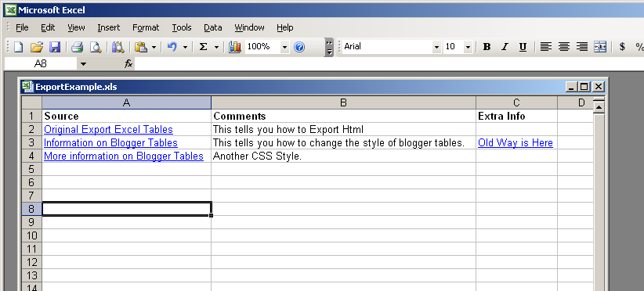Click the ExportExample.xls workbook icon
The width and height of the screenshot is (644, 291).
27,87
